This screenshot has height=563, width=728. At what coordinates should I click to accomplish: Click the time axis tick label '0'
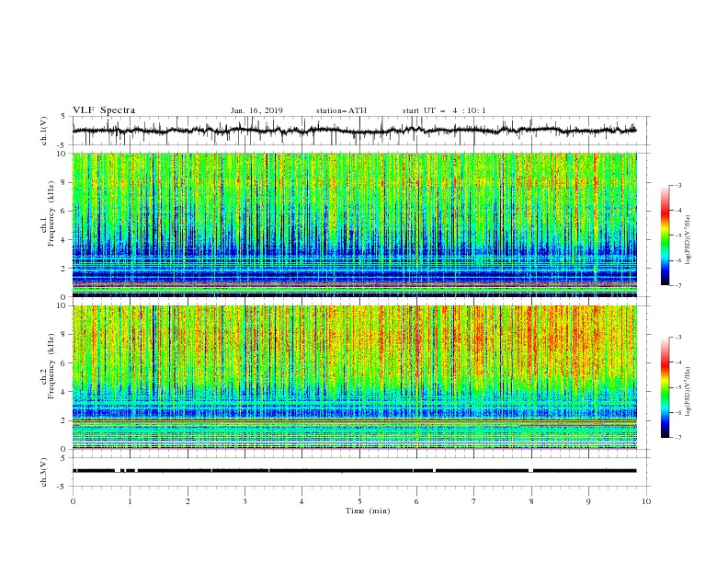[x=73, y=501]
